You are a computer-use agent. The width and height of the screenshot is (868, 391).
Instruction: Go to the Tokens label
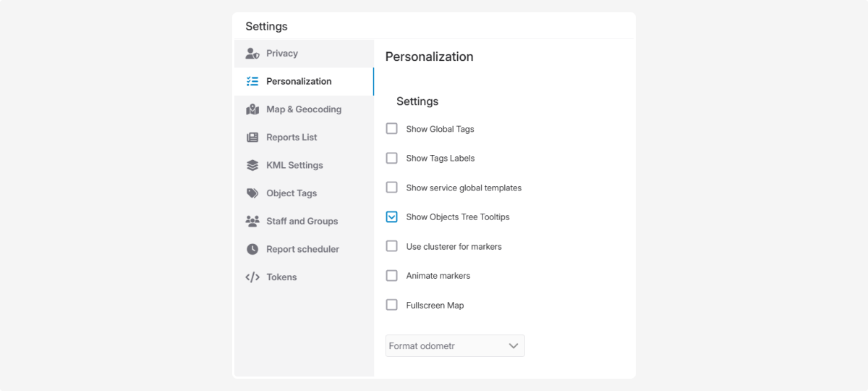pyautogui.click(x=281, y=277)
